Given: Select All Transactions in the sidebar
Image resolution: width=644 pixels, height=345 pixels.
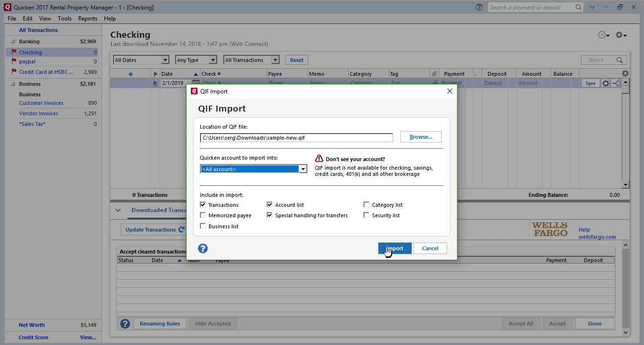Looking at the screenshot, I should coord(38,30).
